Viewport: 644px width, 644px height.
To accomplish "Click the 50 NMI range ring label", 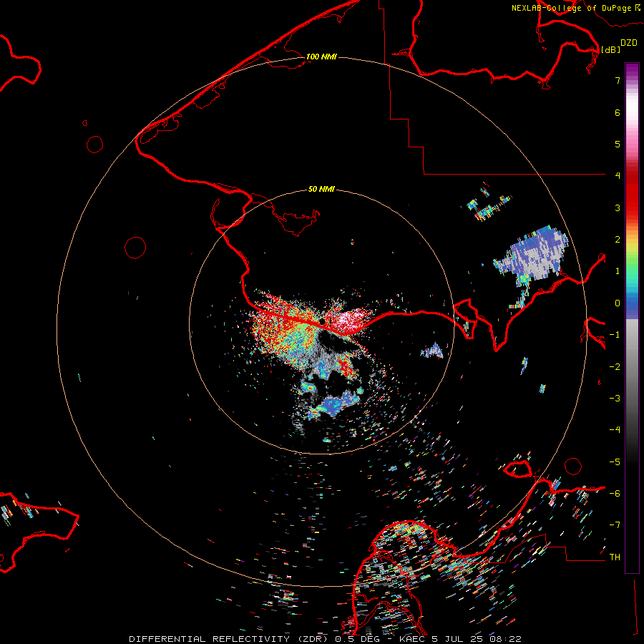I will click(321, 189).
